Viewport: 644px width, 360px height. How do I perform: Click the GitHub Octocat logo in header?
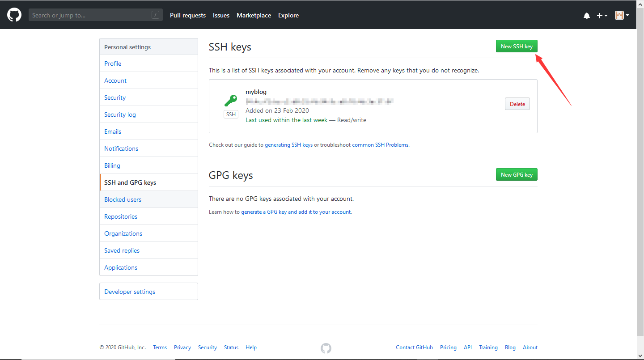pyautogui.click(x=14, y=15)
